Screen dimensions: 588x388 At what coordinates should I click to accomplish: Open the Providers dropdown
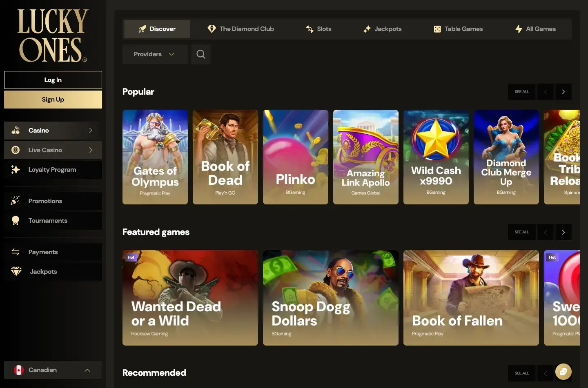tap(155, 54)
